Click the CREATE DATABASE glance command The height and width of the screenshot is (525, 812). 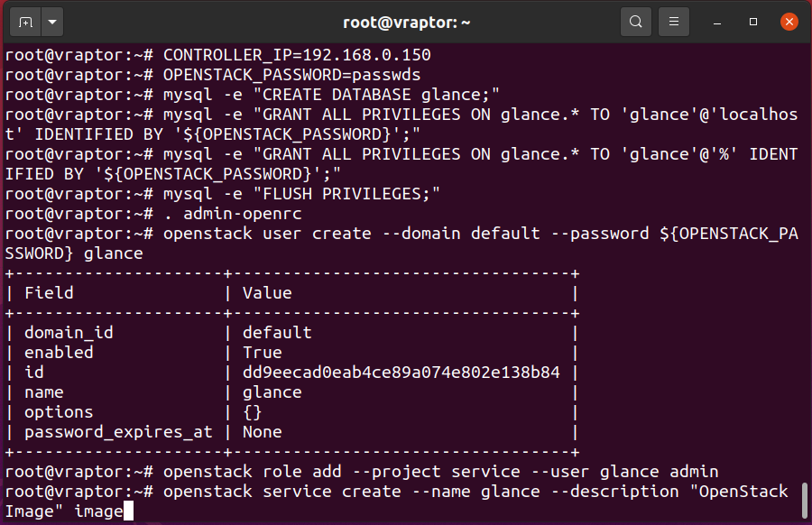(x=331, y=95)
